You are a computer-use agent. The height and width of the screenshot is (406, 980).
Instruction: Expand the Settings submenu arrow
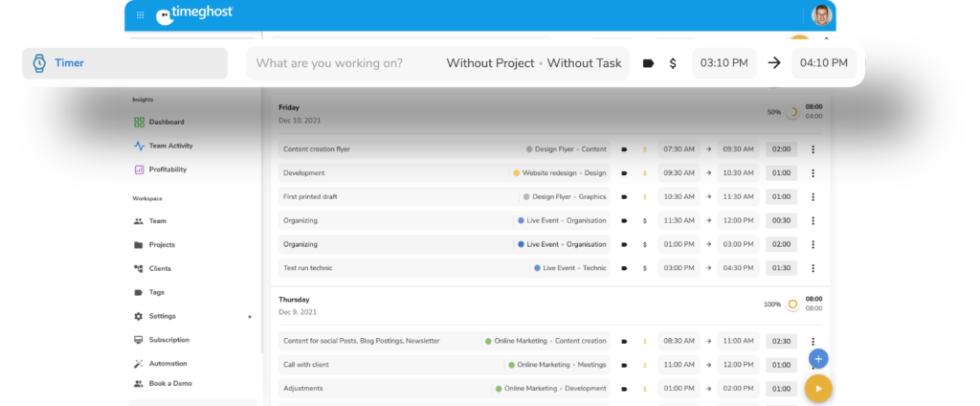click(250, 316)
